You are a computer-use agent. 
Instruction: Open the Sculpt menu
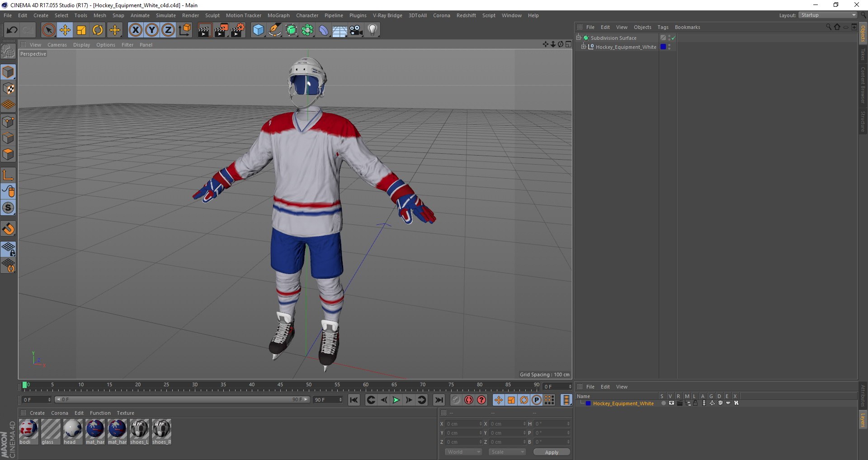[x=212, y=15]
